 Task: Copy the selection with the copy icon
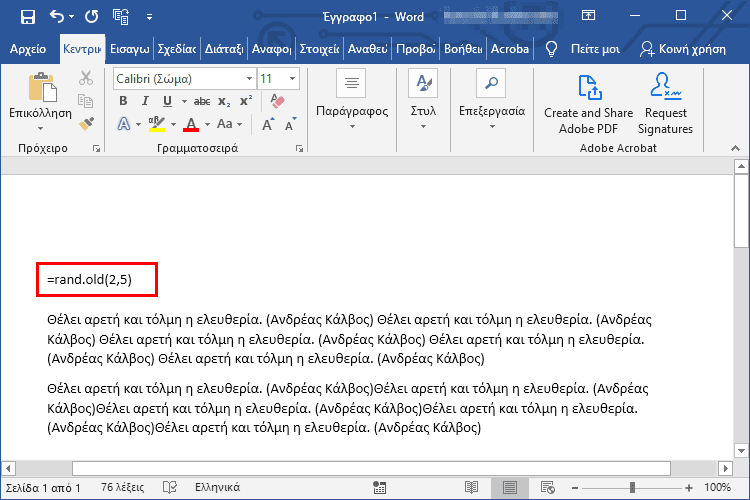[x=86, y=101]
